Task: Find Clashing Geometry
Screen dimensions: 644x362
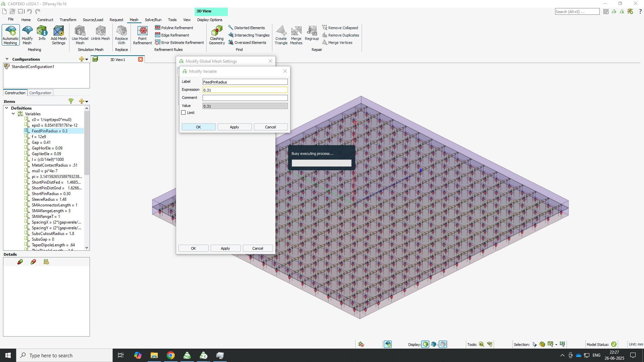Action: pos(217,35)
